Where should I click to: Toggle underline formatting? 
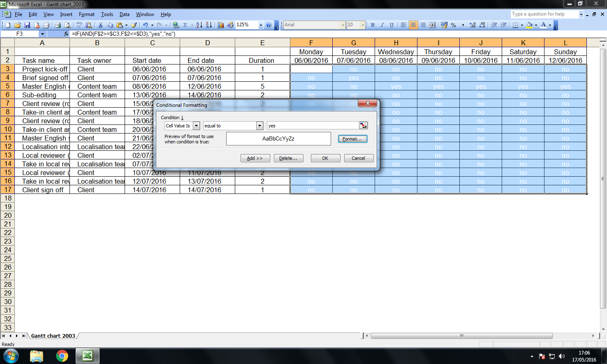tap(392, 25)
